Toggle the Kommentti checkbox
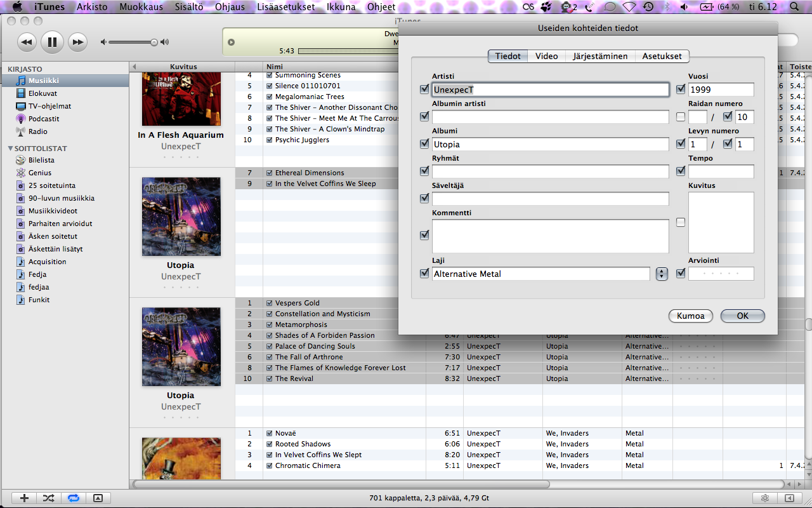 click(424, 236)
